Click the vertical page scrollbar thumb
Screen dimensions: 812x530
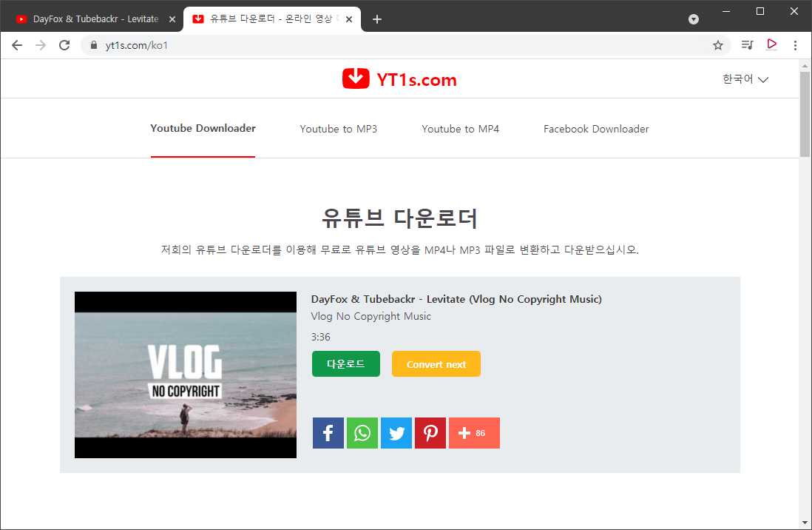coord(804,114)
